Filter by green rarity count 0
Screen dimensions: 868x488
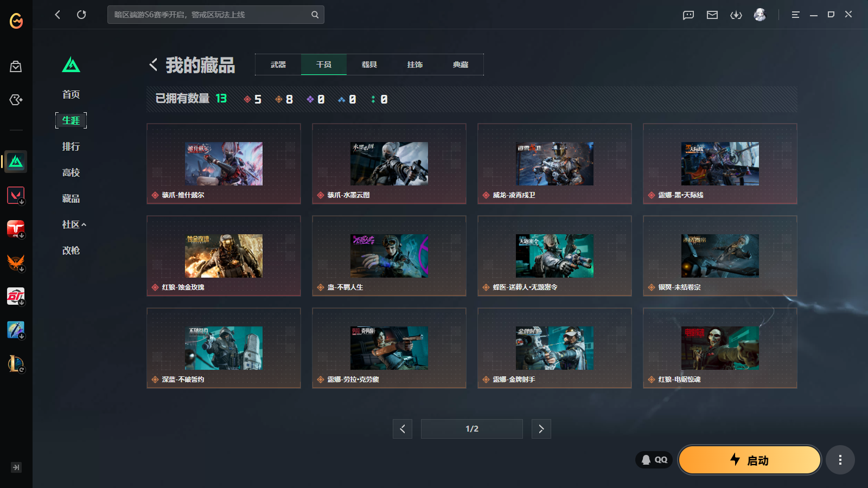(379, 99)
